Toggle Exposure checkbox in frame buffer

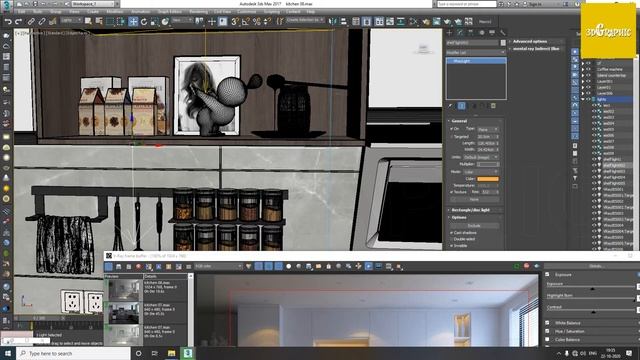coord(547,275)
